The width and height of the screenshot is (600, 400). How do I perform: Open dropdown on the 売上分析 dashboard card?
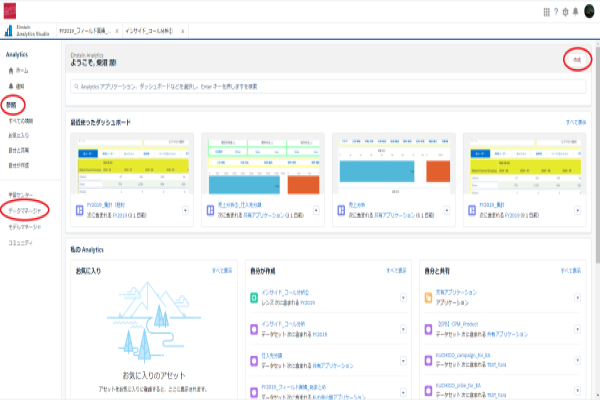pos(448,210)
